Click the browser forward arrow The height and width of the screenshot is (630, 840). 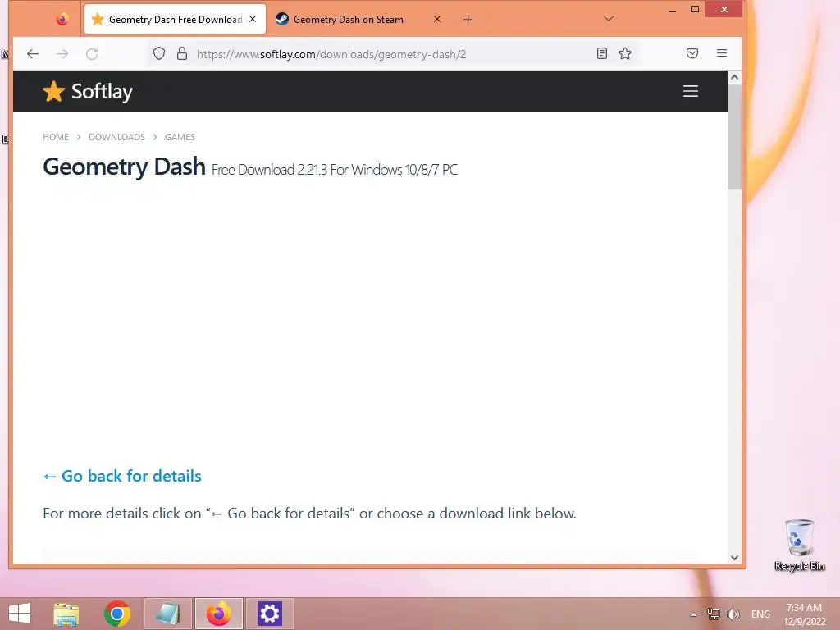pos(62,53)
